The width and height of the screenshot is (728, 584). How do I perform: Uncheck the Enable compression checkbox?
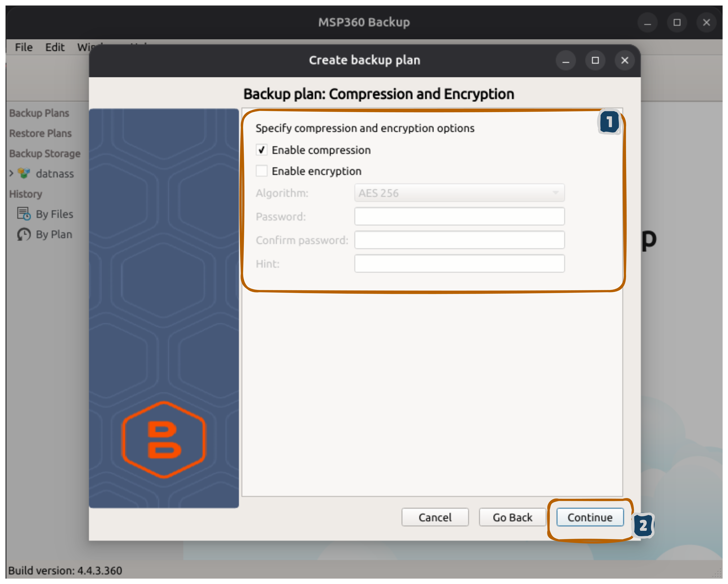[x=262, y=150]
